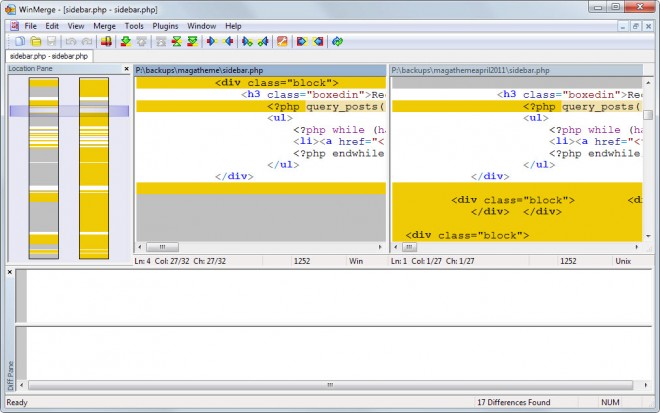Click the Open folder toolbar icon
The width and height of the screenshot is (660, 413).
(x=35, y=41)
